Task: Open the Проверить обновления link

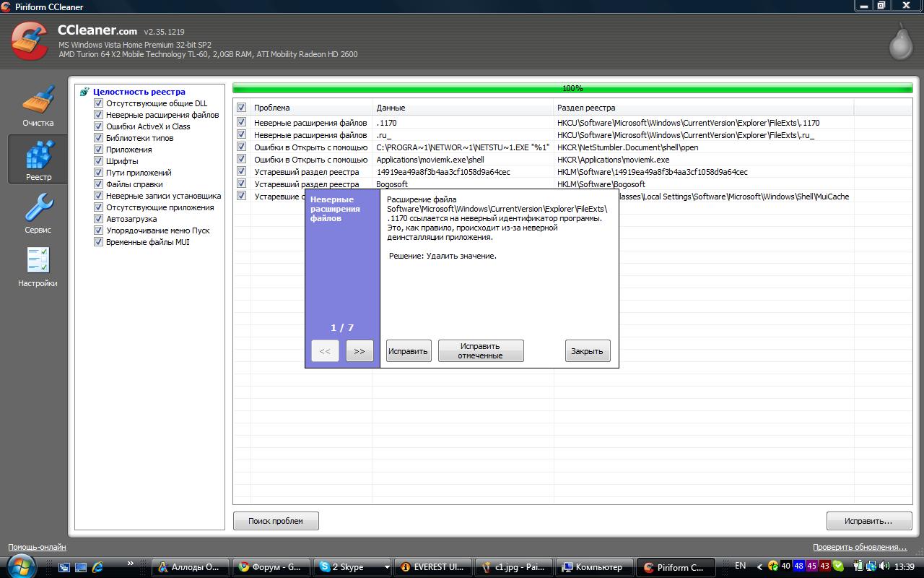Action: 859,547
